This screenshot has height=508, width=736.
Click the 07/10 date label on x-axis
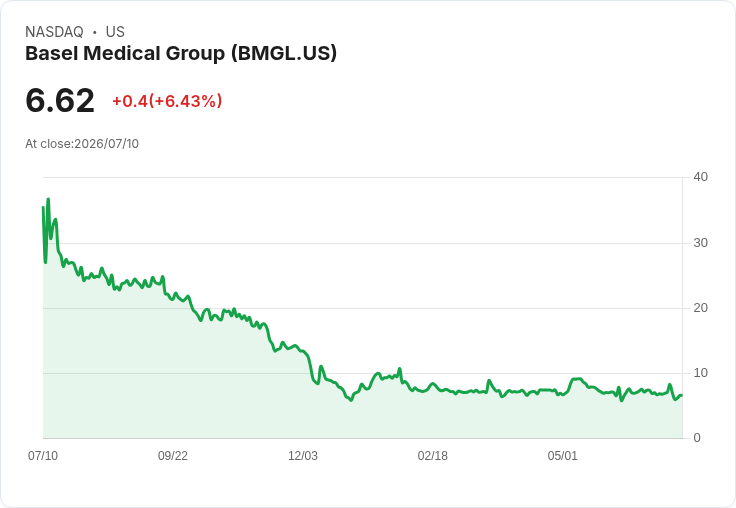43,455
